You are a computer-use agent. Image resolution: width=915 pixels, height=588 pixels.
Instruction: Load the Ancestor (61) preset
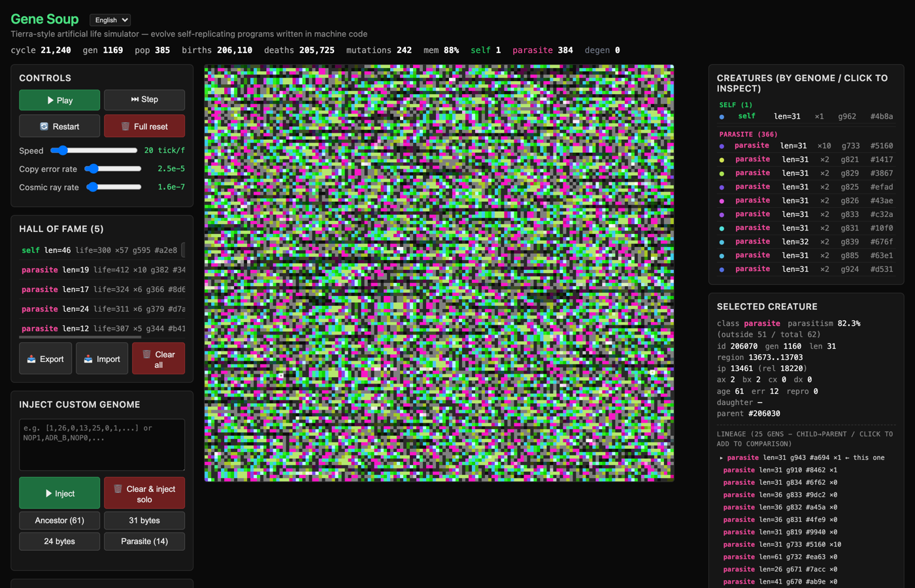click(x=59, y=521)
